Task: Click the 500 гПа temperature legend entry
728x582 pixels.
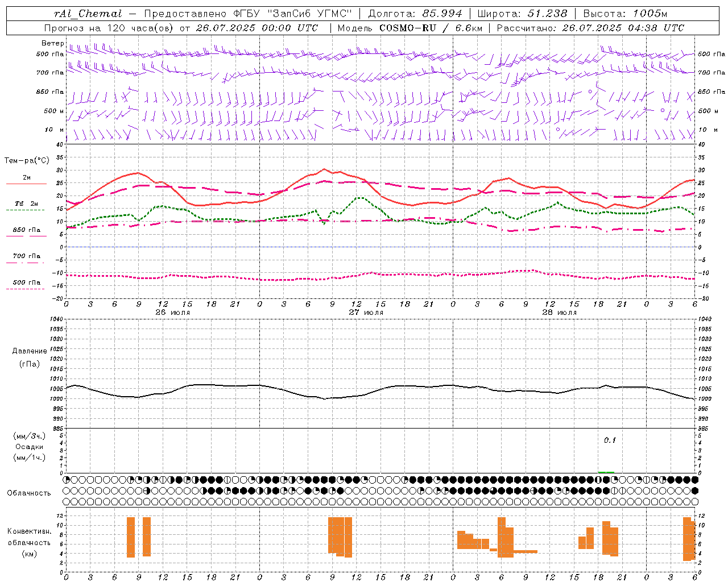Action: [27, 282]
